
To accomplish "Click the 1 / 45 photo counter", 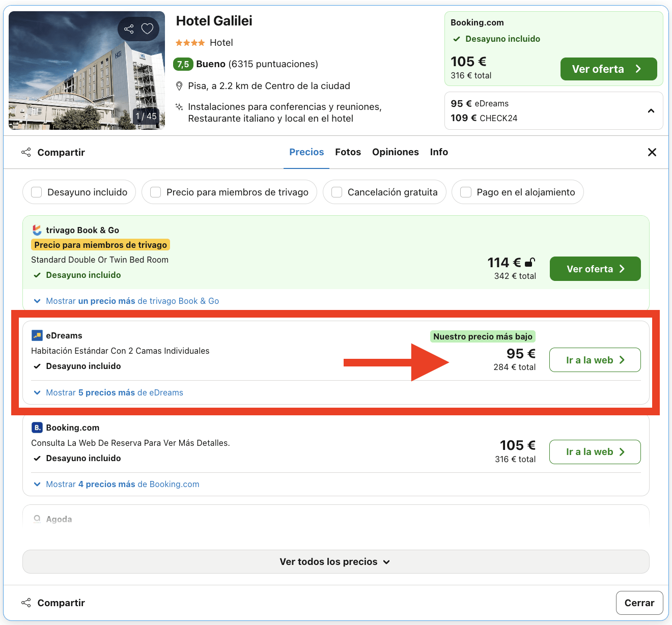I will pos(146,116).
